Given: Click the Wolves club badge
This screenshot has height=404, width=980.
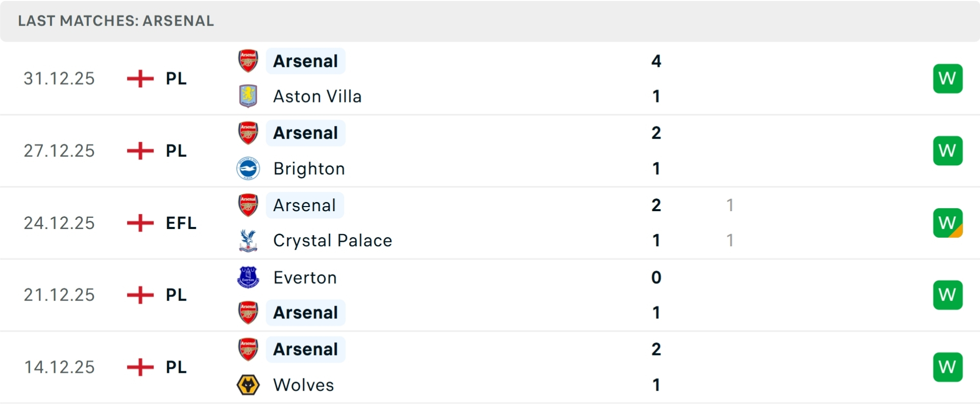Looking at the screenshot, I should point(248,385).
